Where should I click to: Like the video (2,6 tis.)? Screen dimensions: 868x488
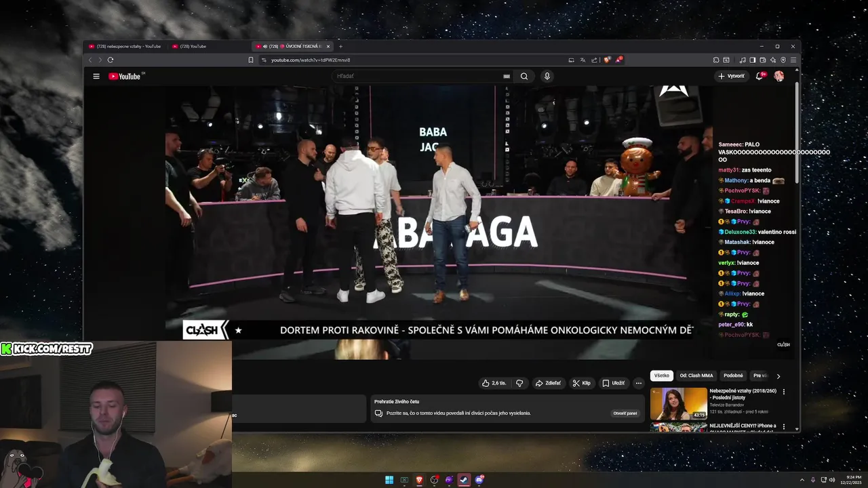[494, 383]
